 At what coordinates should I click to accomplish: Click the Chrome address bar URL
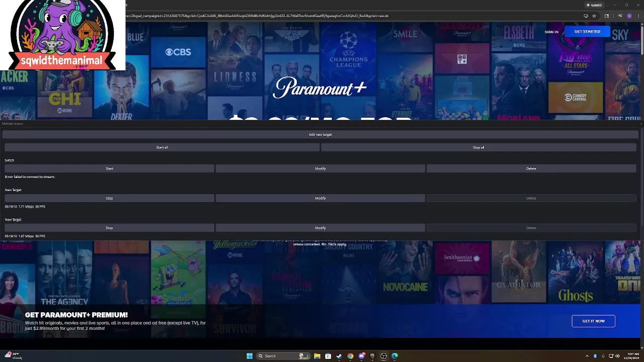tap(257, 16)
